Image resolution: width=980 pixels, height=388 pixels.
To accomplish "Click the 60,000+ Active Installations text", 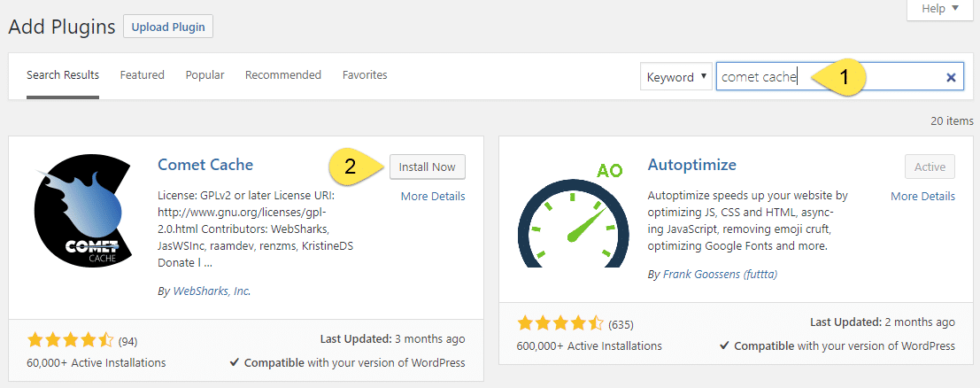I will tap(96, 363).
